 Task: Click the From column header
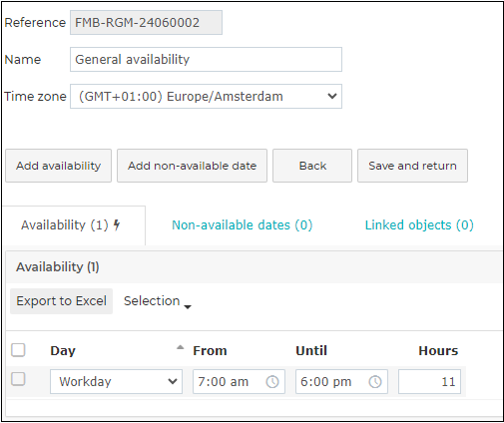pyautogui.click(x=210, y=351)
